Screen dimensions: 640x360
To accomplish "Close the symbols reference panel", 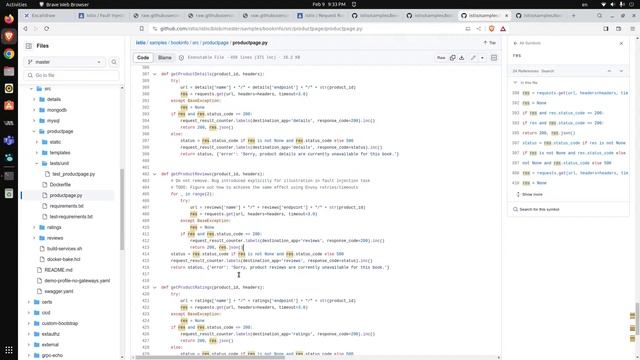I will click(621, 43).
